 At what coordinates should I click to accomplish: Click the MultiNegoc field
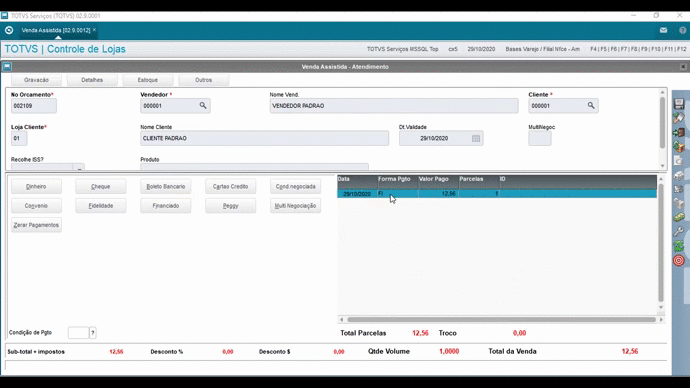coord(540,138)
